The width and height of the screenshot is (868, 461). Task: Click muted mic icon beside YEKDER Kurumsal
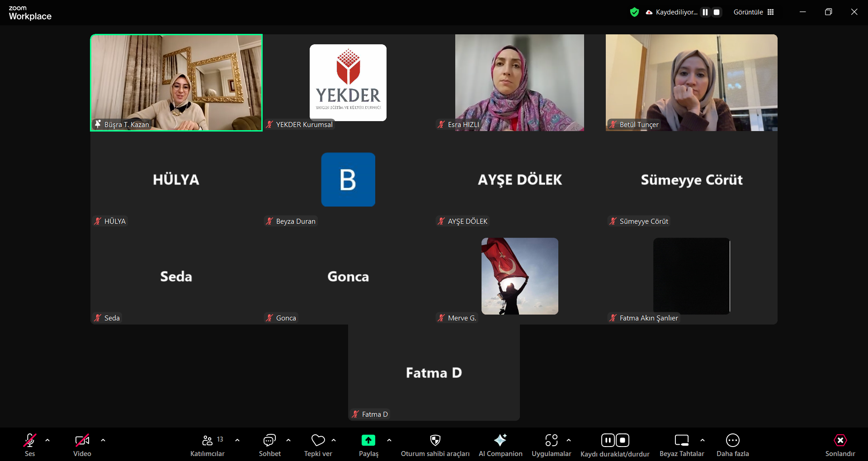click(269, 124)
